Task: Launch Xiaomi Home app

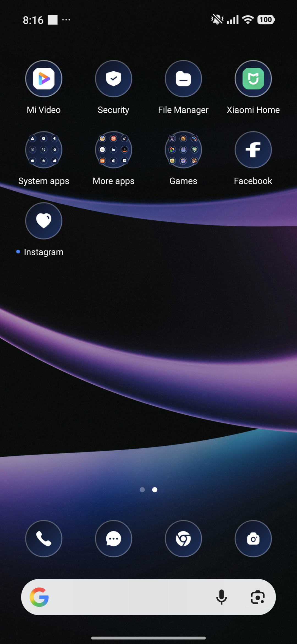Action: 253,79
